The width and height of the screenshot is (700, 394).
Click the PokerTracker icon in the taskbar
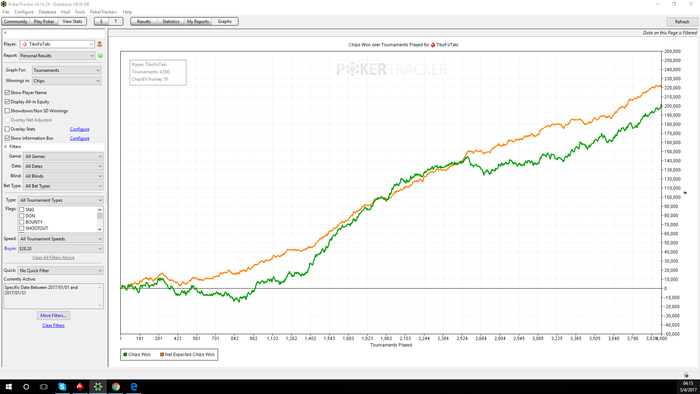(98, 386)
